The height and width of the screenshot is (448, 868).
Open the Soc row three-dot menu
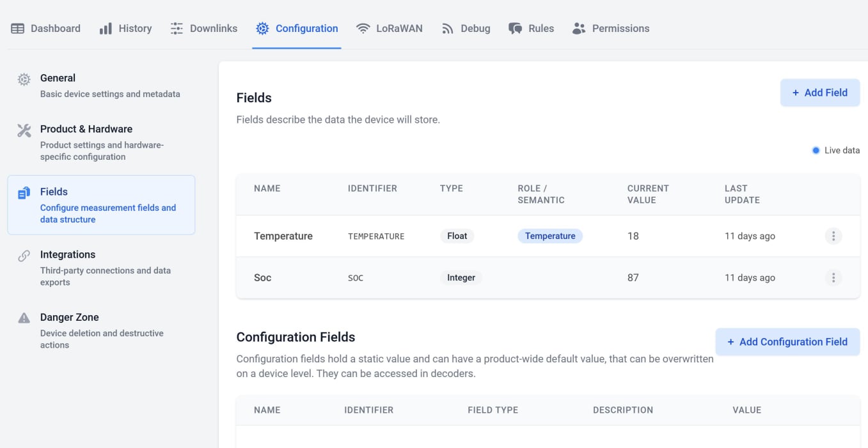tap(833, 278)
